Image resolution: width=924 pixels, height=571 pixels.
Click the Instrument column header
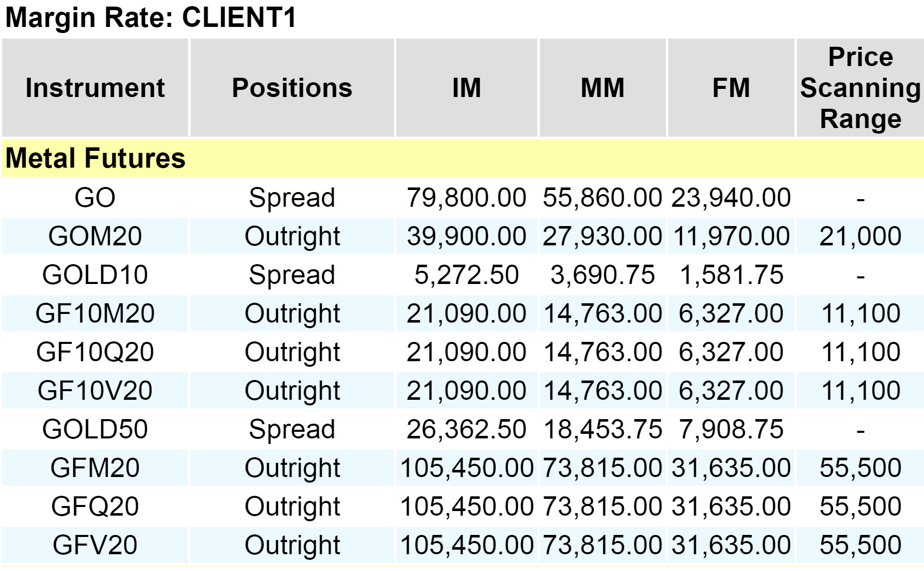[x=95, y=88]
